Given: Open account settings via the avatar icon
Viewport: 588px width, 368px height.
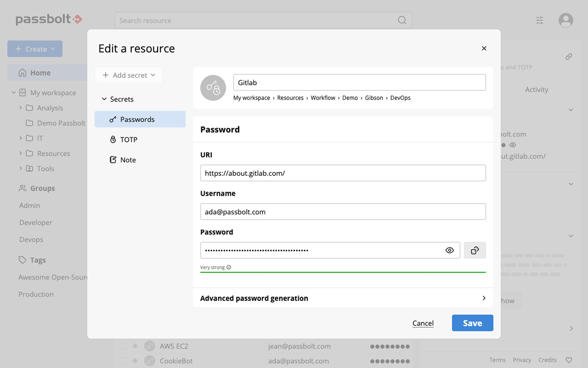Looking at the screenshot, I should (x=565, y=20).
